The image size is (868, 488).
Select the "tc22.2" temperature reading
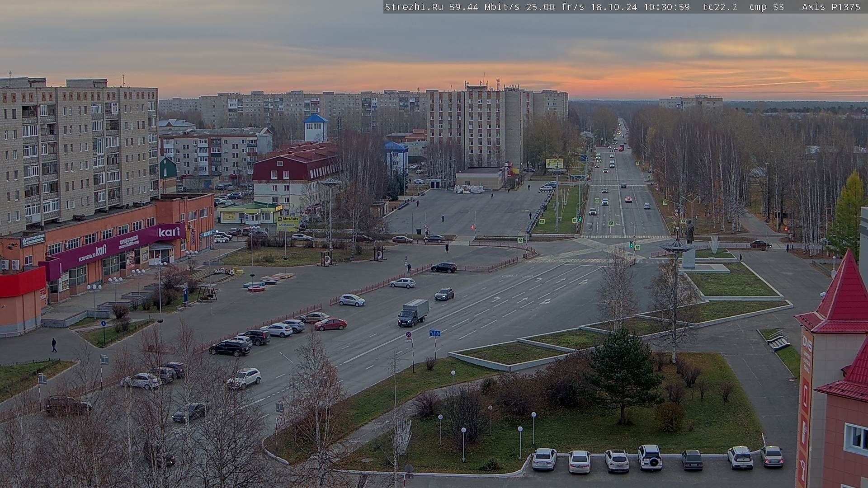point(720,7)
